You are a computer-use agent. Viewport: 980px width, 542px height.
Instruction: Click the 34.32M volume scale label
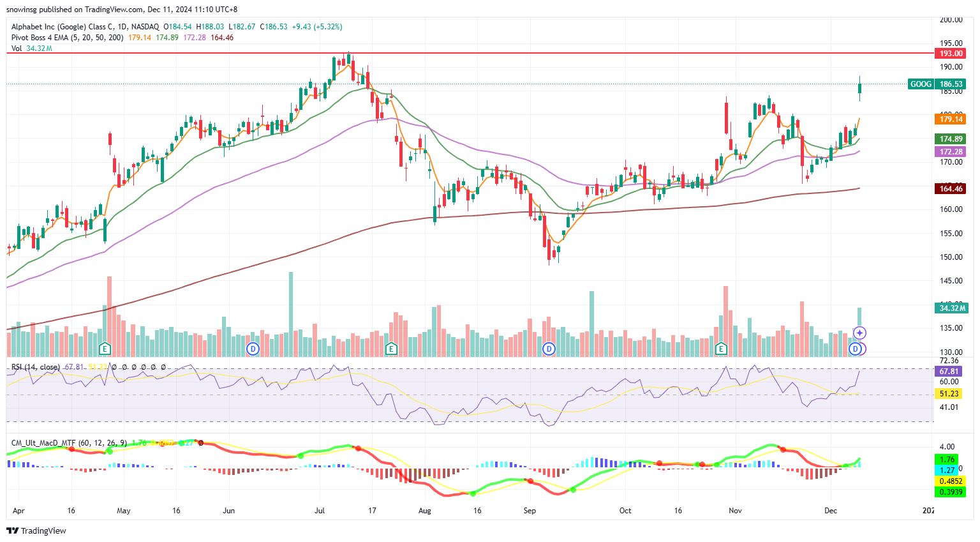point(953,308)
